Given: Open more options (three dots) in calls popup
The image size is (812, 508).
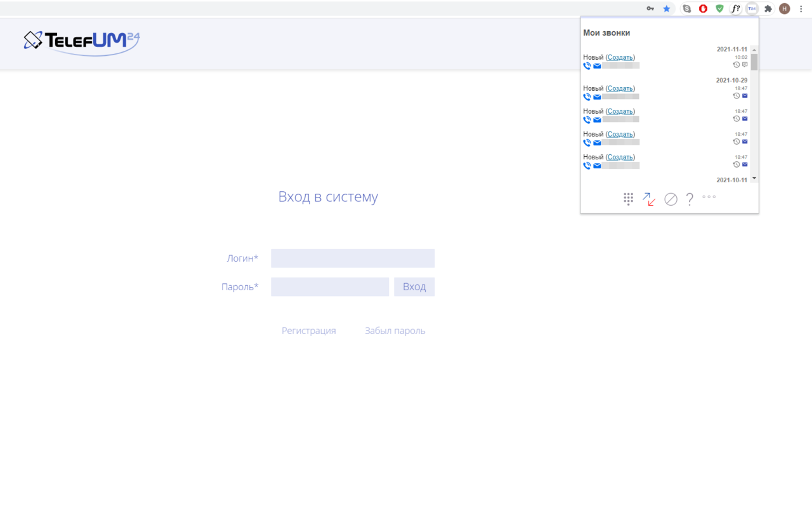Looking at the screenshot, I should pyautogui.click(x=709, y=197).
